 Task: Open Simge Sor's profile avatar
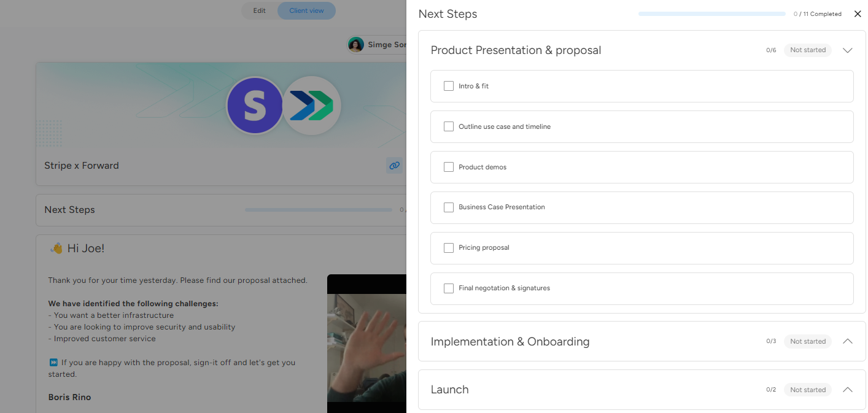[357, 44]
